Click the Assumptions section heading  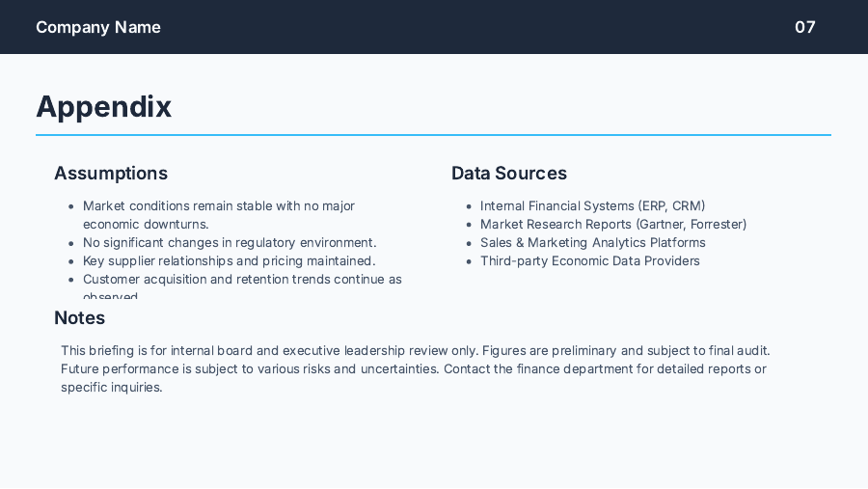tap(111, 174)
